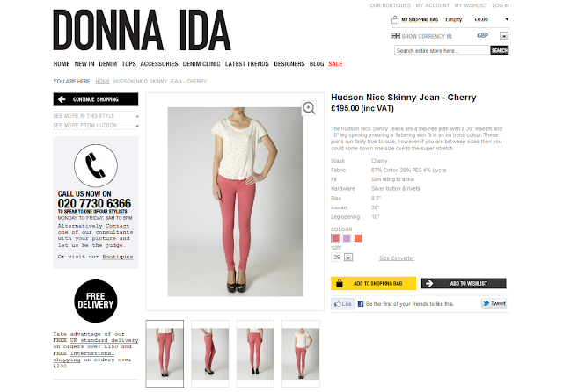The width and height of the screenshot is (563, 392).
Task: Open the GBP currency dropdown
Action: tap(504, 36)
